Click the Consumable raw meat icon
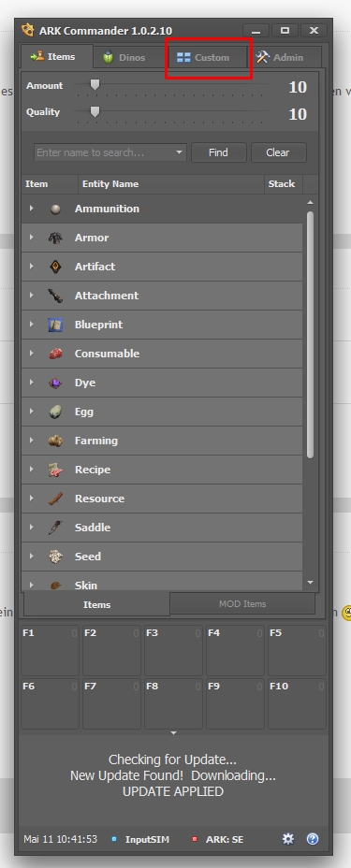The image size is (351, 868). [x=55, y=354]
